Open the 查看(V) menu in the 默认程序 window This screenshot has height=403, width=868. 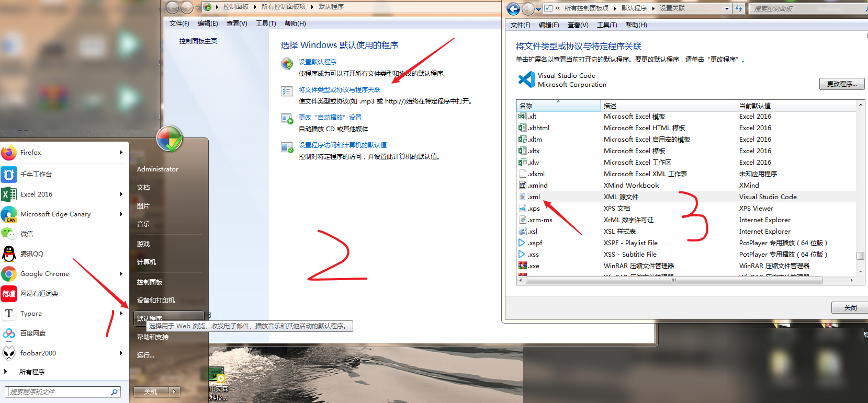(236, 24)
